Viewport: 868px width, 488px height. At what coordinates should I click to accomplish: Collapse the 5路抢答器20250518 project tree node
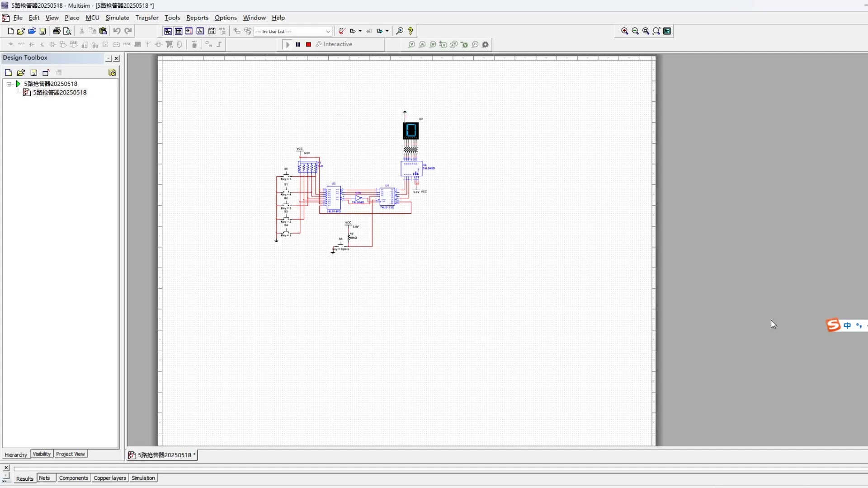click(x=9, y=84)
